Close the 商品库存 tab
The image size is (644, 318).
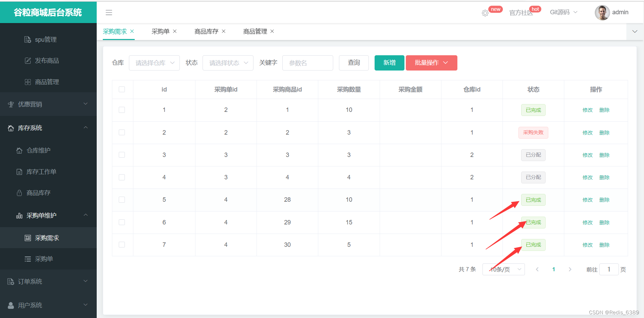click(224, 31)
